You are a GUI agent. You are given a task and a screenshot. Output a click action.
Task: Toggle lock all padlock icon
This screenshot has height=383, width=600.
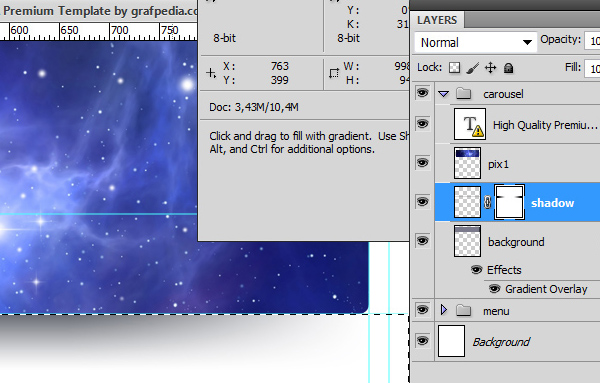pos(509,68)
